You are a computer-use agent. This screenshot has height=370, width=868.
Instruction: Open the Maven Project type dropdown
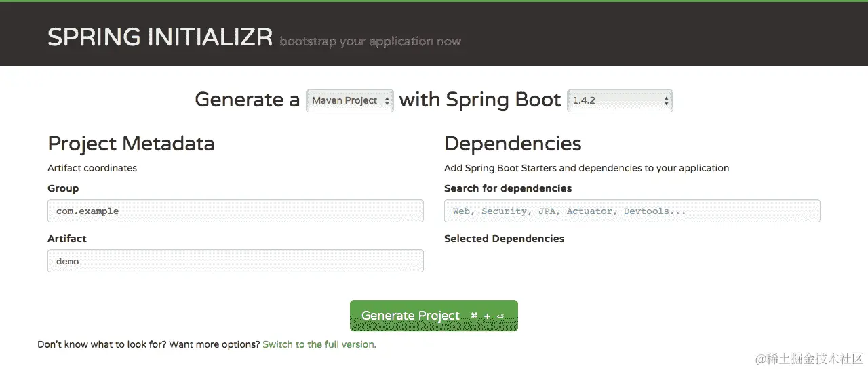click(350, 100)
